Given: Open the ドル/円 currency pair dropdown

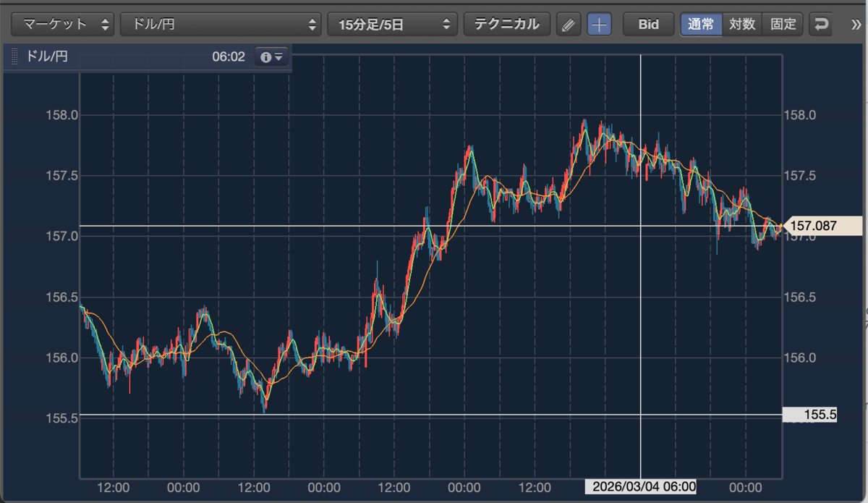Looking at the screenshot, I should [221, 24].
